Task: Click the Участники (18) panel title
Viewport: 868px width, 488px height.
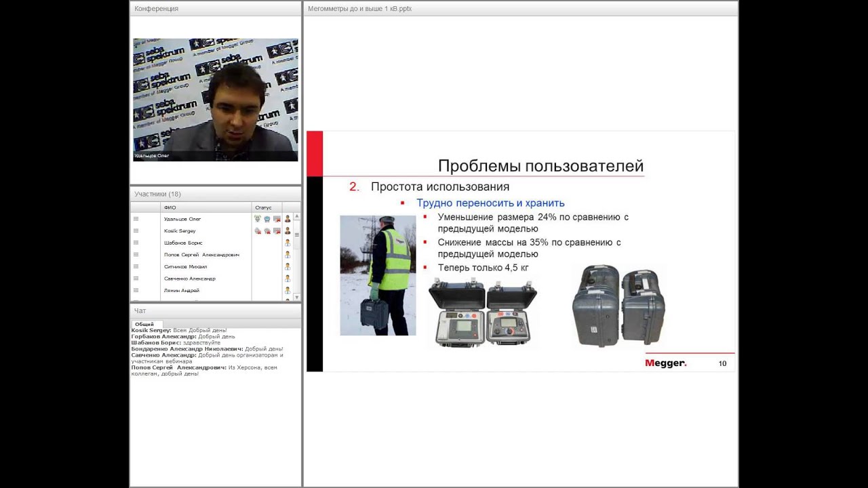Action: [157, 194]
